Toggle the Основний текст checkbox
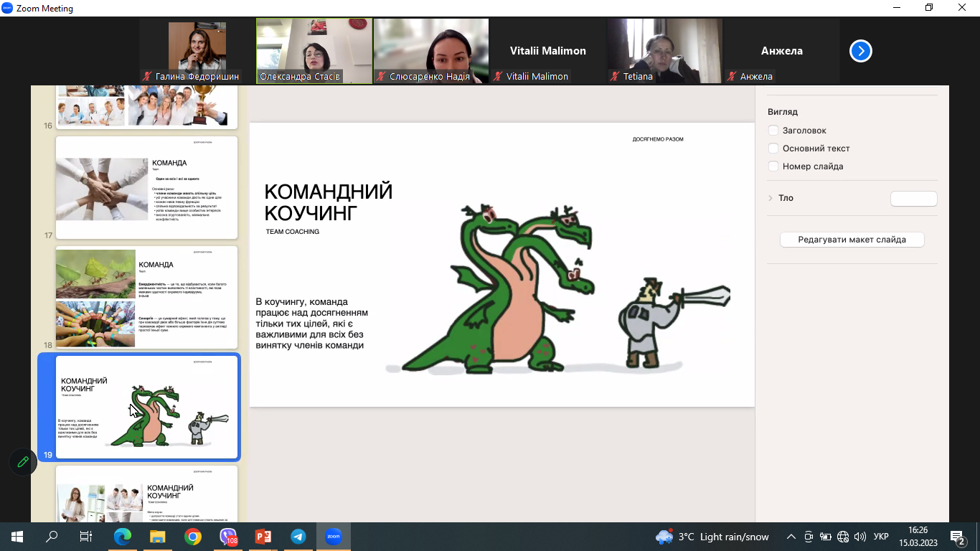 click(x=773, y=149)
